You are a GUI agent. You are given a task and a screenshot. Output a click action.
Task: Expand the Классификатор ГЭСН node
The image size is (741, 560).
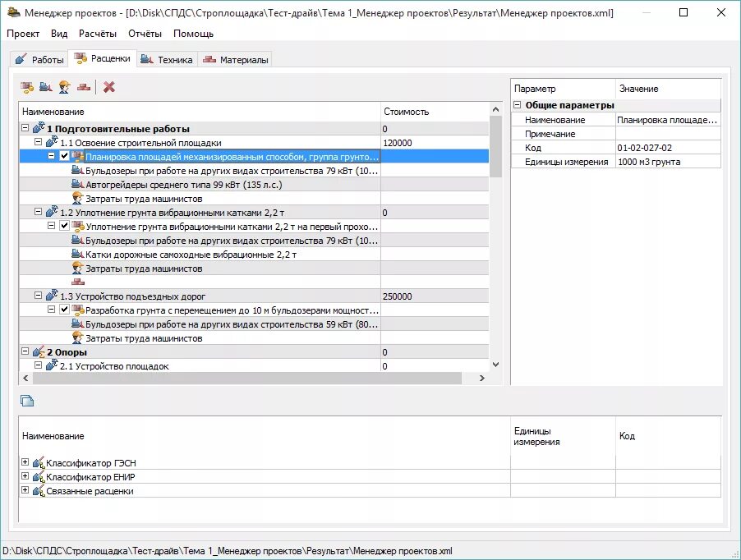click(25, 462)
